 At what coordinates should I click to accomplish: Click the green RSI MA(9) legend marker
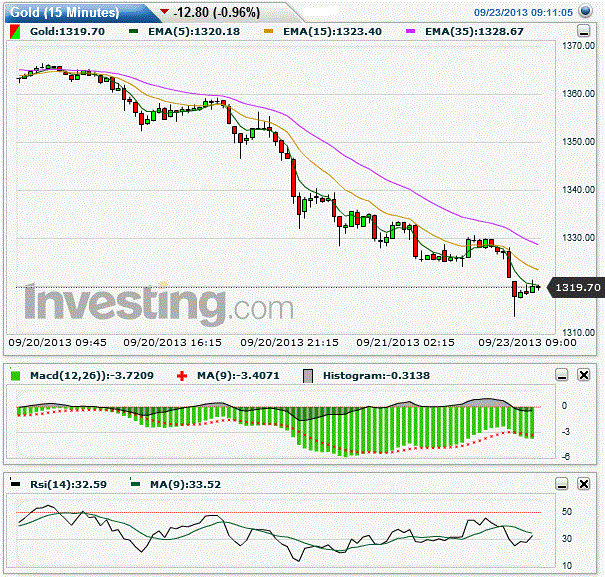(x=135, y=482)
